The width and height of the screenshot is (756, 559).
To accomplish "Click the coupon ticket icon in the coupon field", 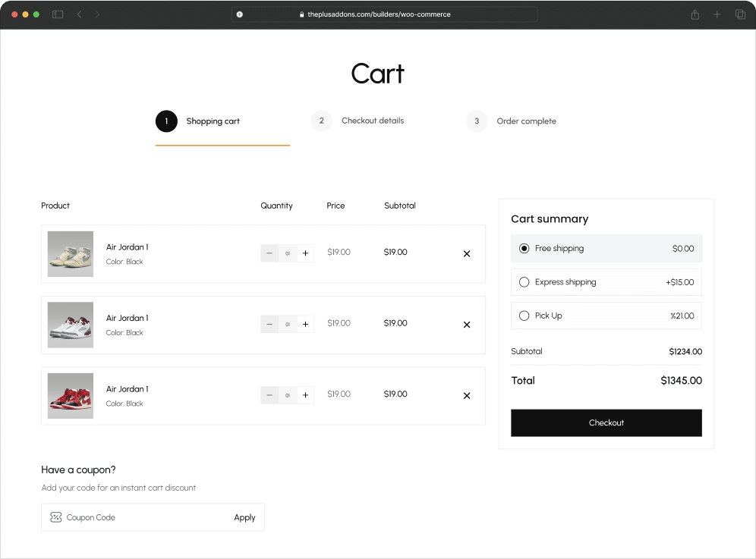I will pyautogui.click(x=55, y=517).
